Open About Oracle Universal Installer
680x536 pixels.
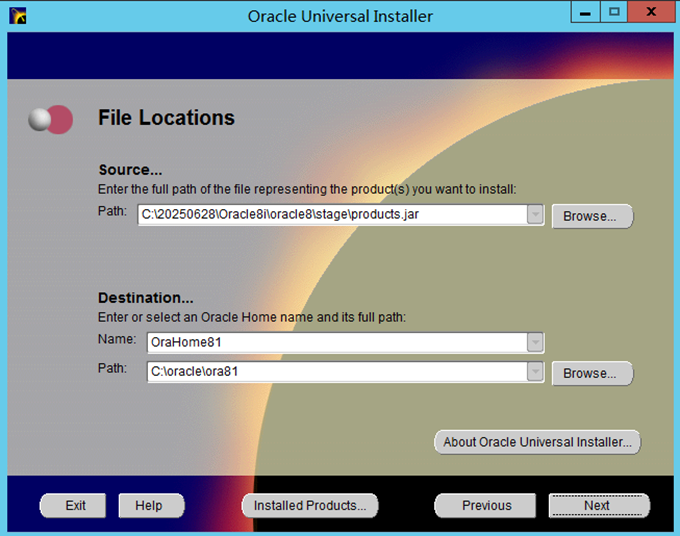click(x=537, y=442)
